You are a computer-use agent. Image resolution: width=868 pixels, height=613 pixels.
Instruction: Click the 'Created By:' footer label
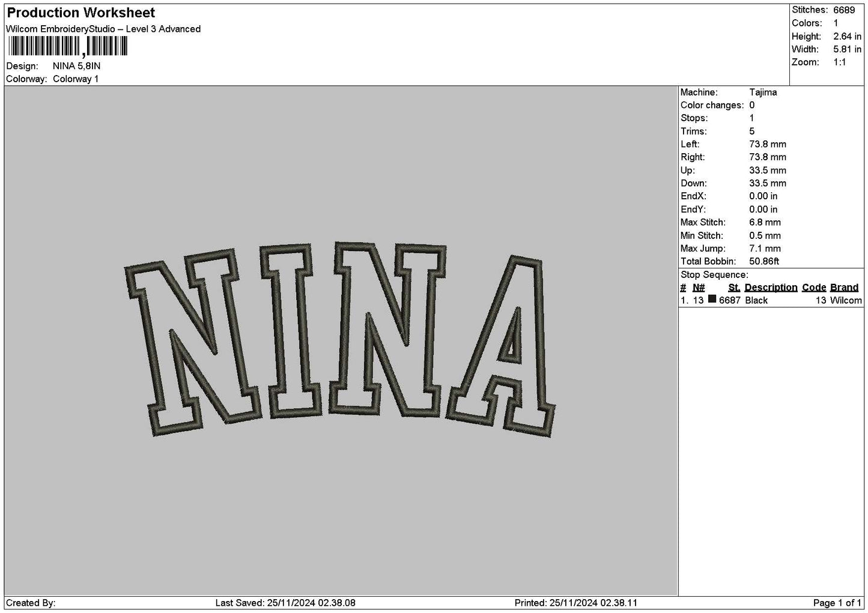[x=31, y=603]
